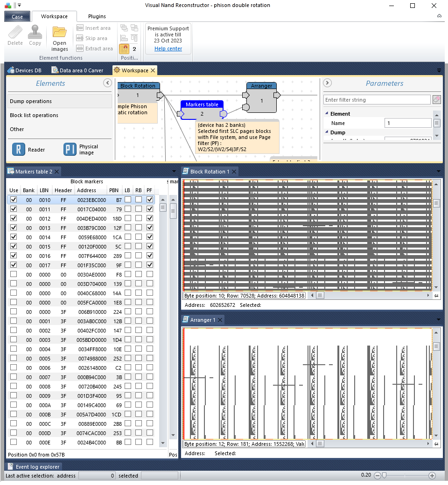Close the Workspace document tab

coord(153,70)
